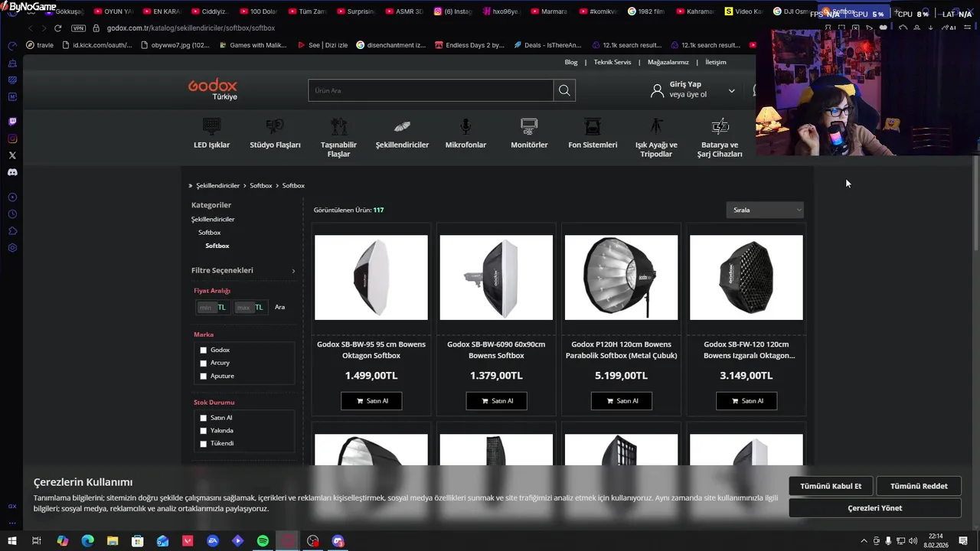Expand the Giriş Yap account dropdown
The height and width of the screenshot is (551, 980).
(x=731, y=90)
